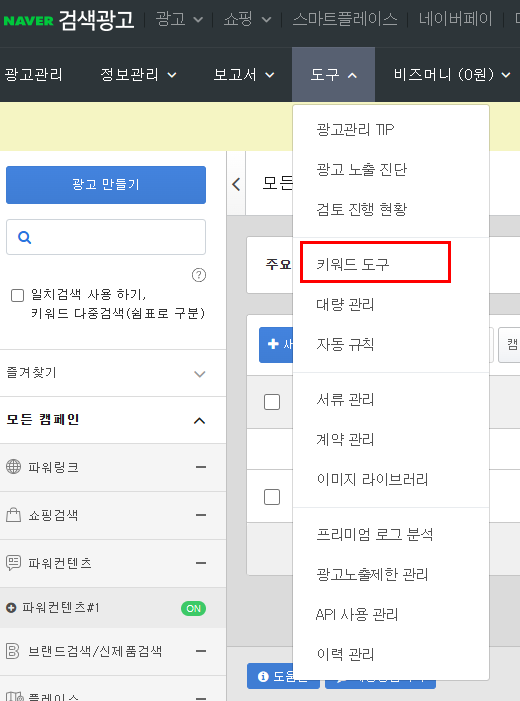Click the chat icon beside 파워컨텐츠
Image resolution: width=520 pixels, height=701 pixels.
(x=13, y=562)
